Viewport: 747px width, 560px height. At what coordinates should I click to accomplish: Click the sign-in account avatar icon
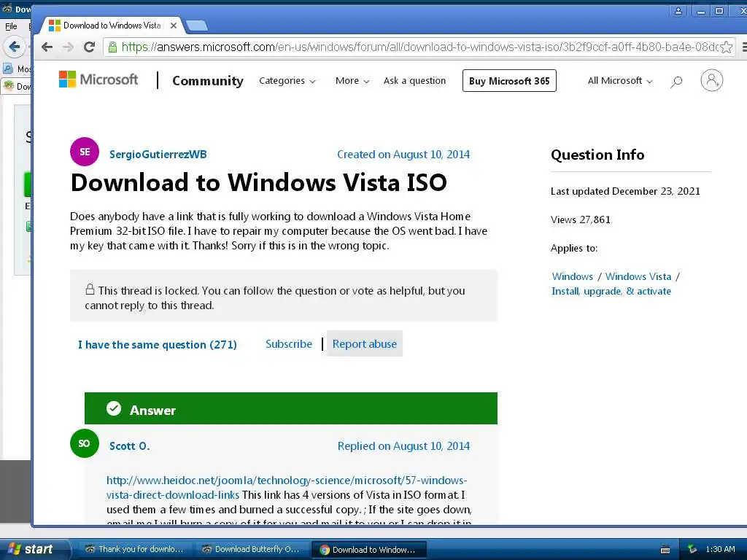pos(712,80)
